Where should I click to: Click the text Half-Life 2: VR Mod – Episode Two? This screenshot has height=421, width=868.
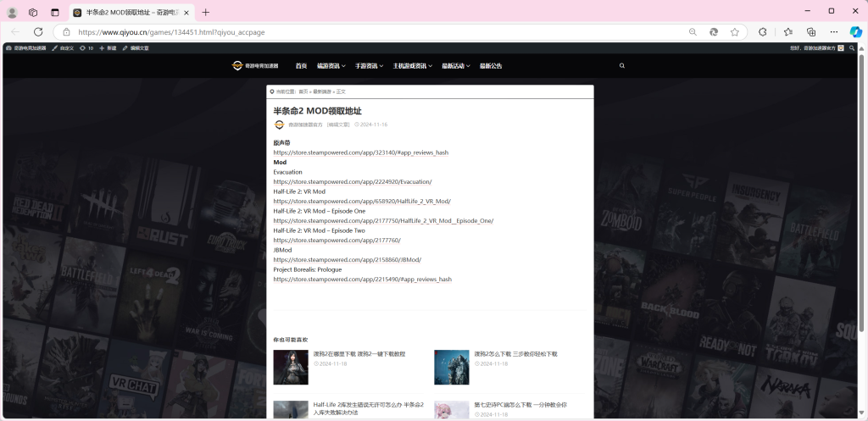pos(320,230)
